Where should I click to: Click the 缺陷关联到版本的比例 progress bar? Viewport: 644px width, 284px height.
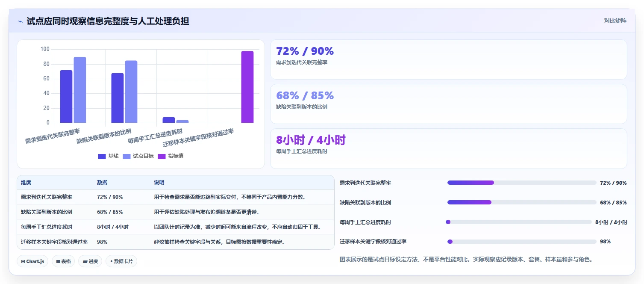click(x=522, y=202)
